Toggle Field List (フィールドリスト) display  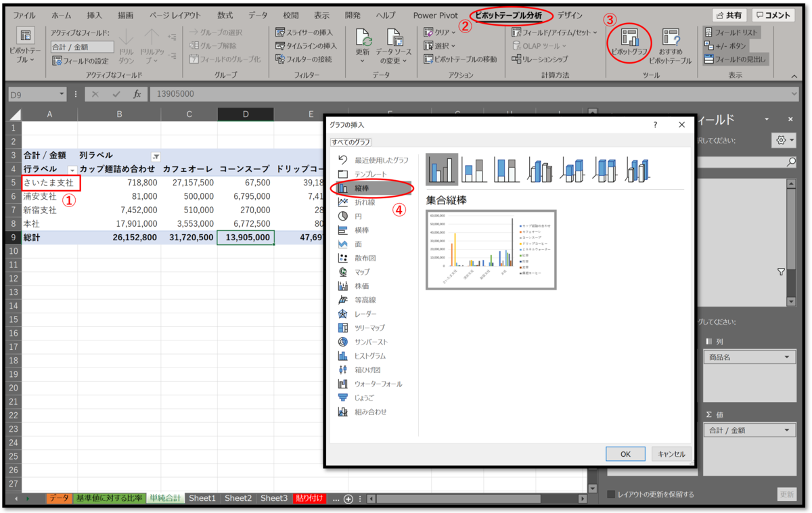coord(731,32)
